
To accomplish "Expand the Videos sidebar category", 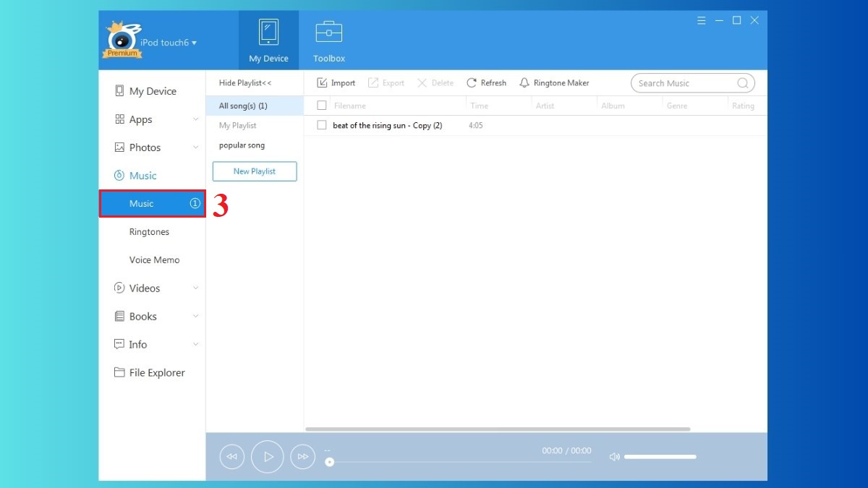I will coord(195,288).
